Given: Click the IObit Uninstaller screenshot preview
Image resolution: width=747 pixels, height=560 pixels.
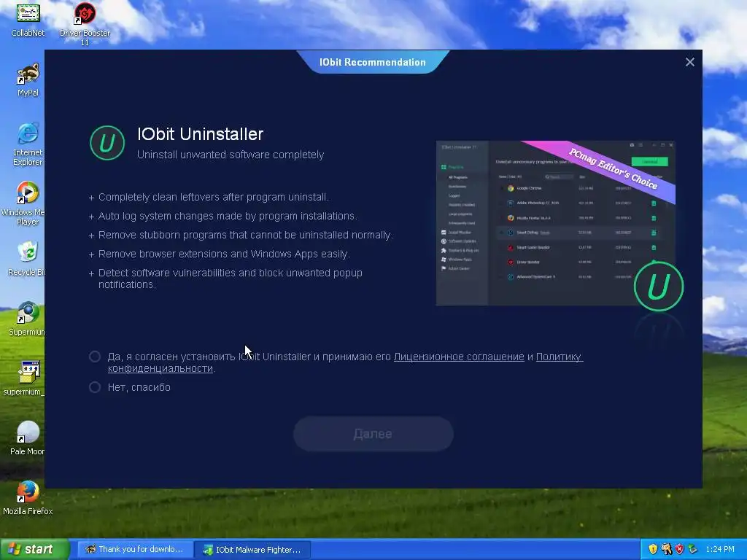Looking at the screenshot, I should pyautogui.click(x=555, y=223).
